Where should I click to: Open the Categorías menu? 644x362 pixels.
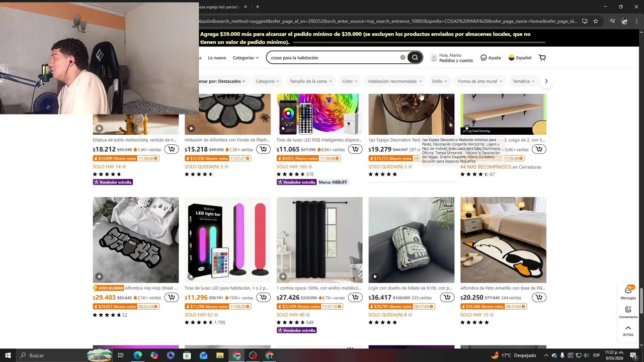246,58
